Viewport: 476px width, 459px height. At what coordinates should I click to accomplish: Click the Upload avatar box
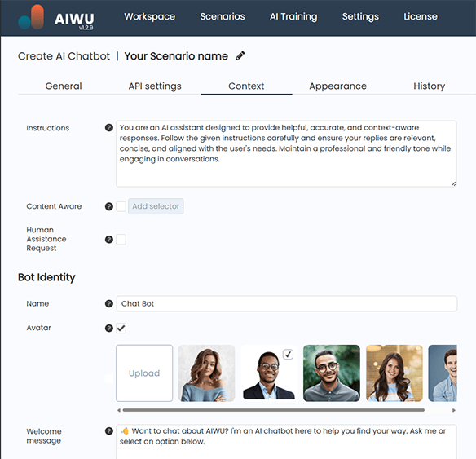click(x=144, y=373)
